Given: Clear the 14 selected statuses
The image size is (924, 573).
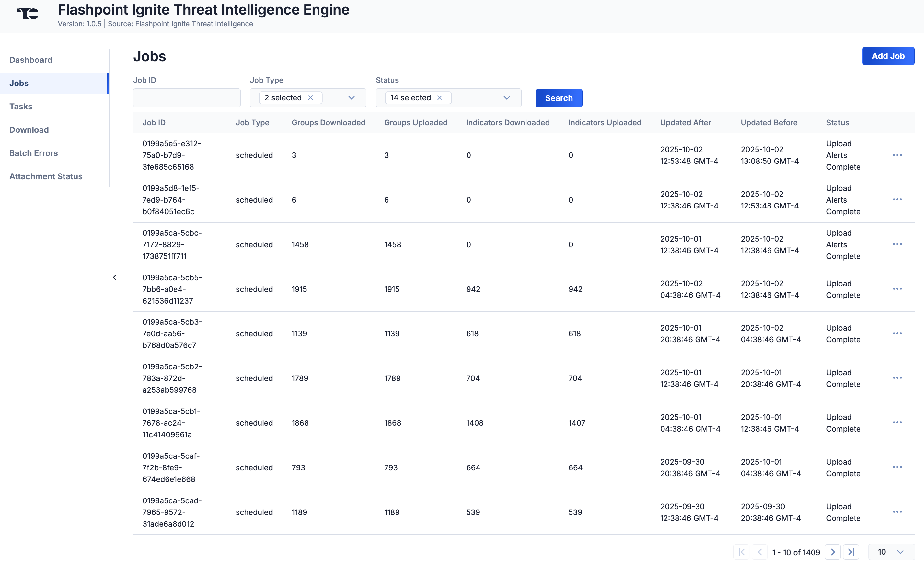Looking at the screenshot, I should [440, 97].
